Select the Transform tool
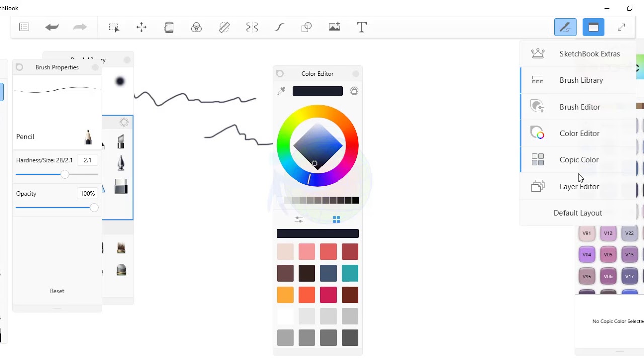This screenshot has width=644, height=362. point(141,27)
